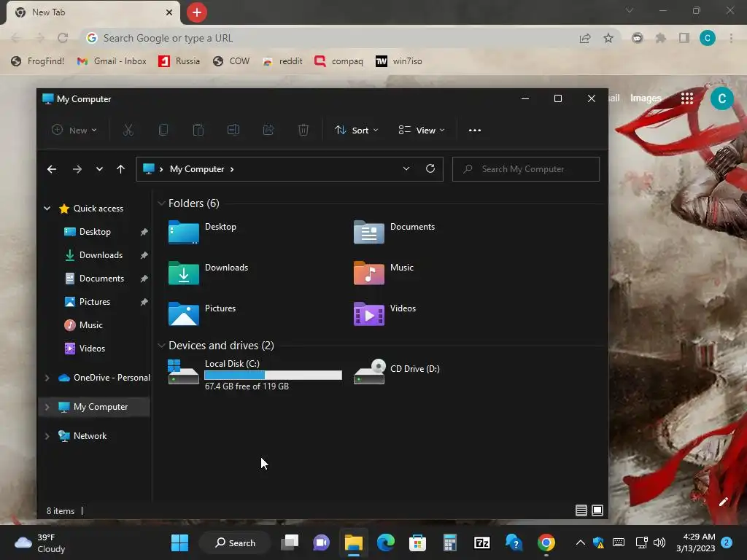Open the View dropdown menu

tap(422, 130)
